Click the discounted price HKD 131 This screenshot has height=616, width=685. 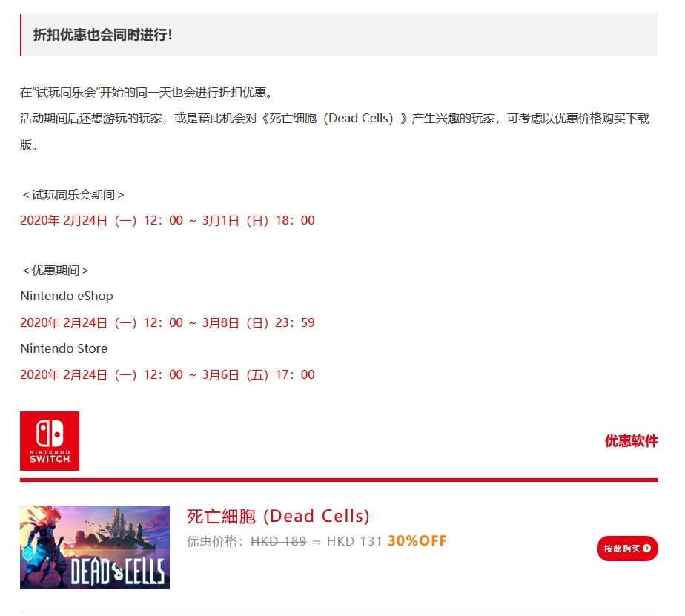pos(354,541)
